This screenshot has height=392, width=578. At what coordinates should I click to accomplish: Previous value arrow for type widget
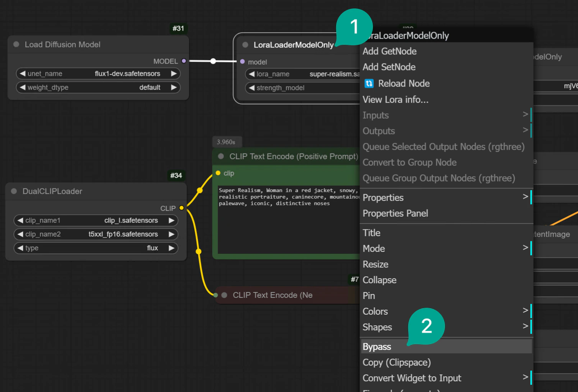tap(20, 248)
